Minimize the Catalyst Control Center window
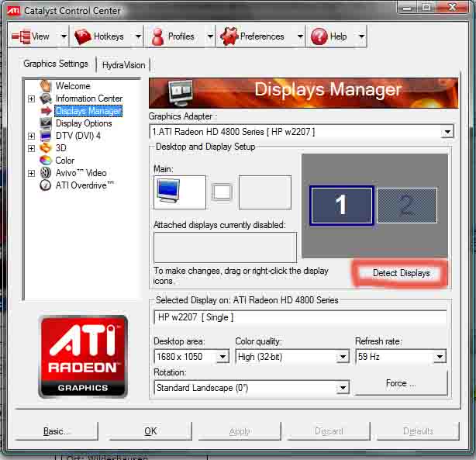The height and width of the screenshot is (460, 476). (407, 8)
